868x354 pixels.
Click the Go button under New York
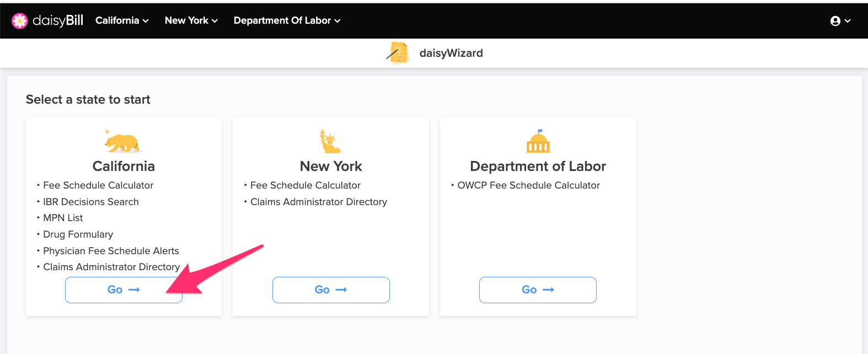(331, 290)
